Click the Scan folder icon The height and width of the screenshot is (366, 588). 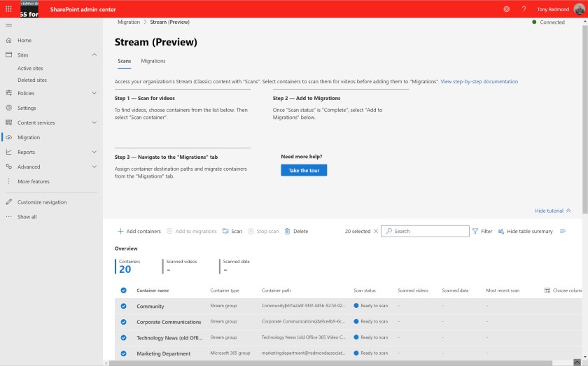225,231
